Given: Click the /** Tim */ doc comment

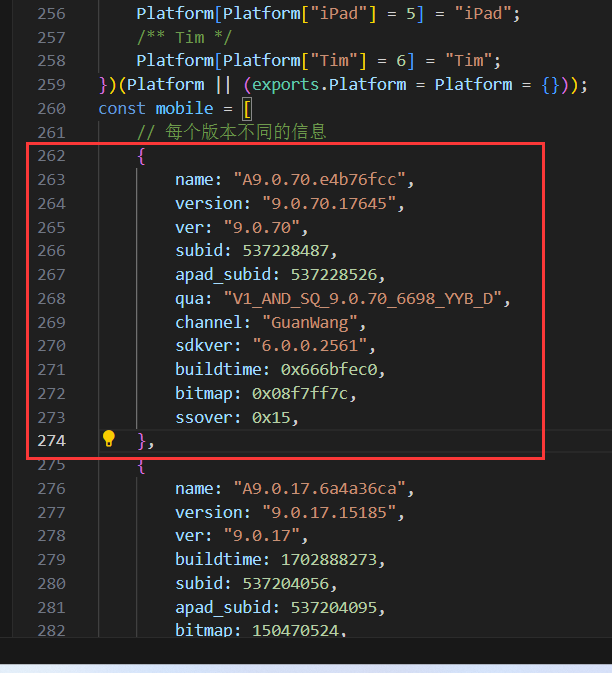Looking at the screenshot, I should click(184, 37).
